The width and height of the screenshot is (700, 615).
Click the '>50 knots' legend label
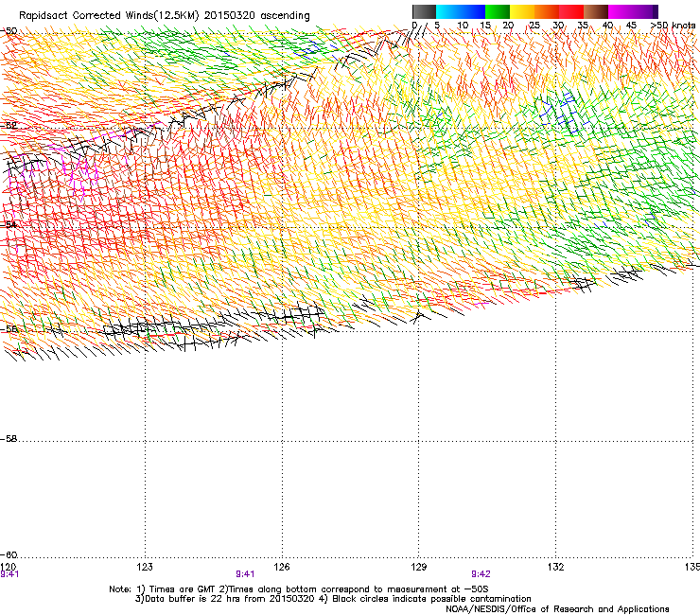click(673, 26)
